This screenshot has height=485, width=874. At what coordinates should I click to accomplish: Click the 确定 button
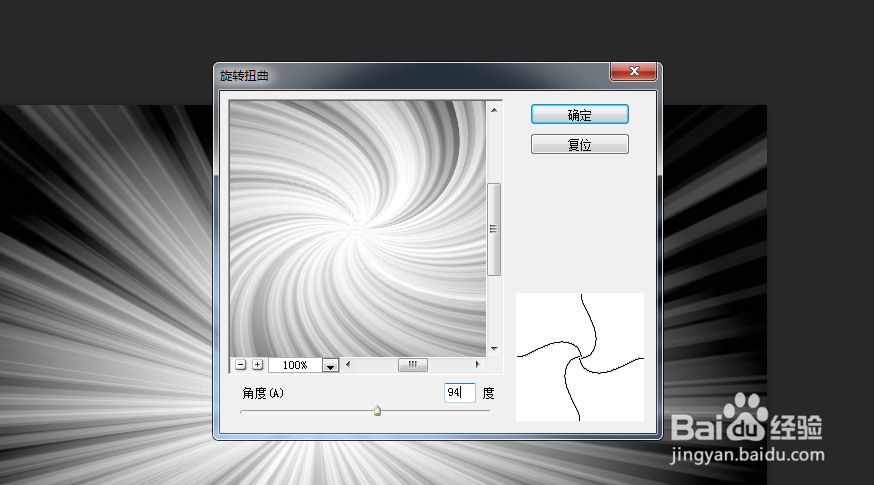tap(580, 114)
